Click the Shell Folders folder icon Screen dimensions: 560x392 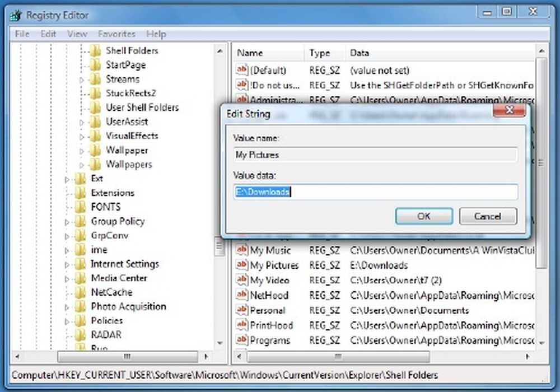click(x=95, y=51)
